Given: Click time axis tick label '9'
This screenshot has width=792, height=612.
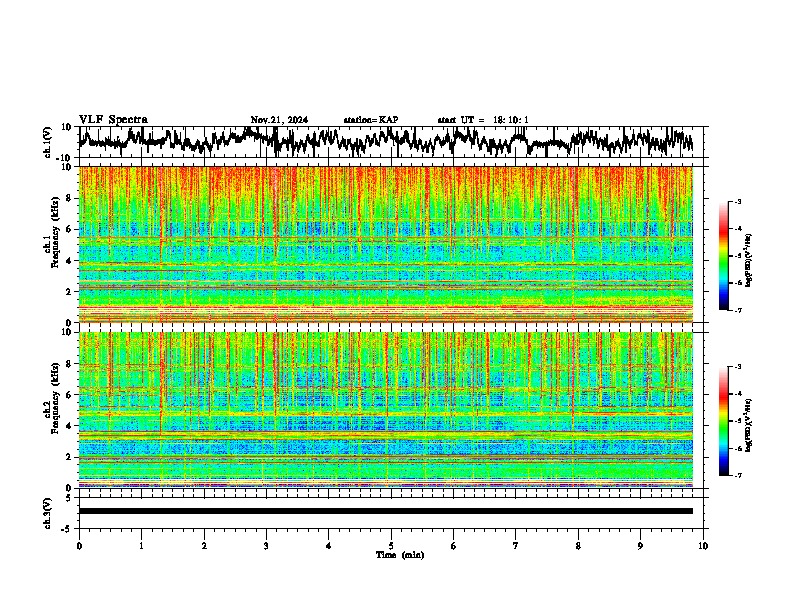Looking at the screenshot, I should click(x=640, y=546).
